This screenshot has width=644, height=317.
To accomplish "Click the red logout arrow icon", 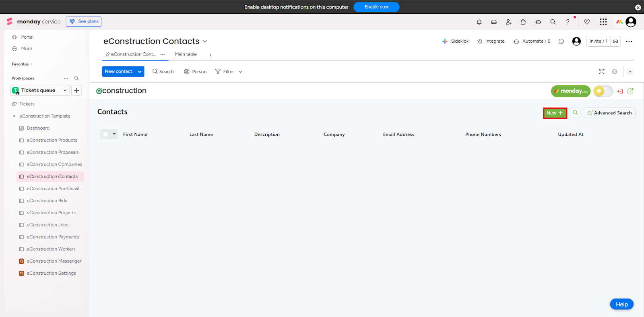I will [620, 91].
